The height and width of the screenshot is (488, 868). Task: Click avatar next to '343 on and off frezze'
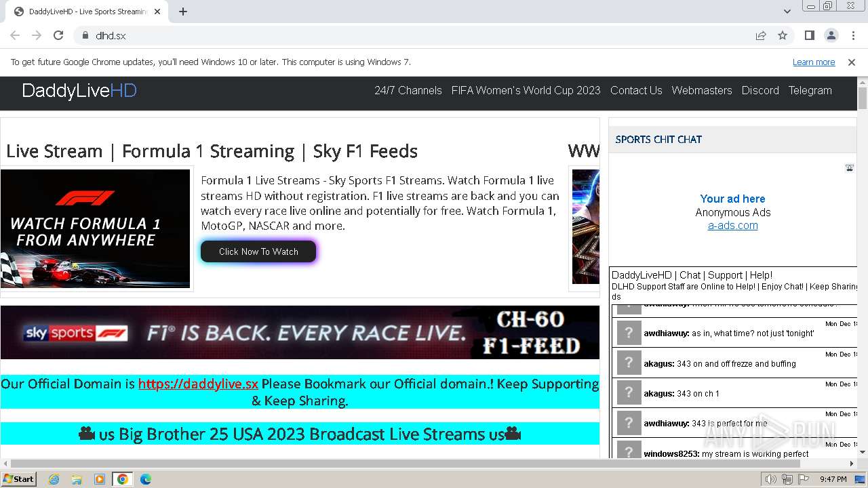(629, 363)
